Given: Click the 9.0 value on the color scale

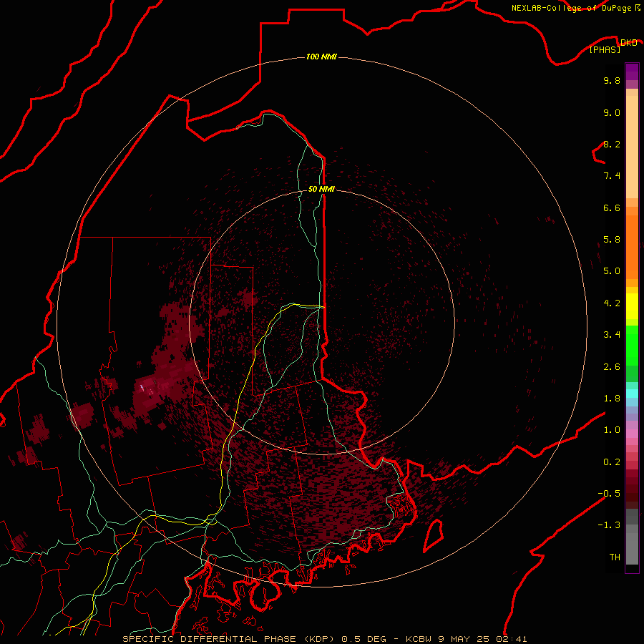Looking at the screenshot, I should (x=612, y=112).
